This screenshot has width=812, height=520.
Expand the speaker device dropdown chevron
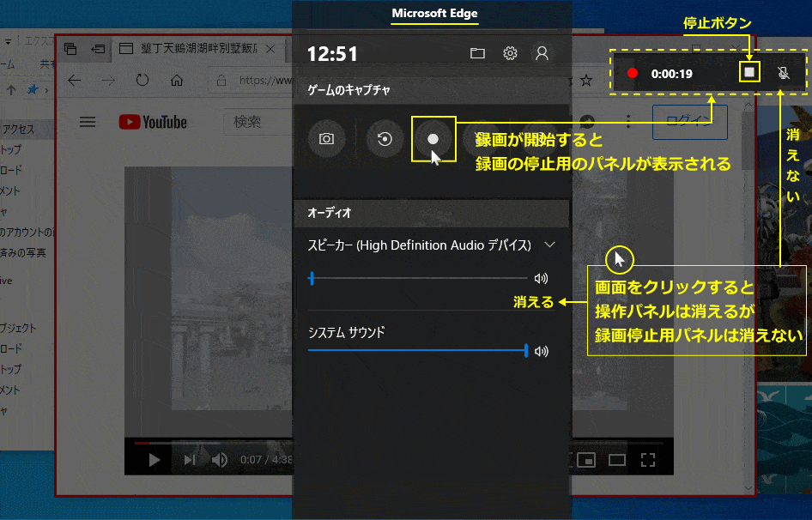coord(550,245)
